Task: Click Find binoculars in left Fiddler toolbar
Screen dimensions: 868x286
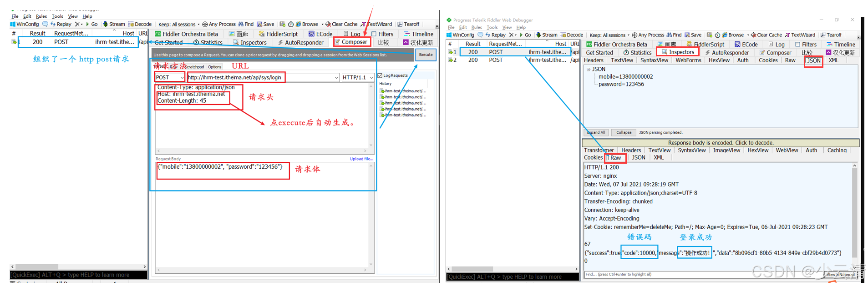Action: coord(246,24)
